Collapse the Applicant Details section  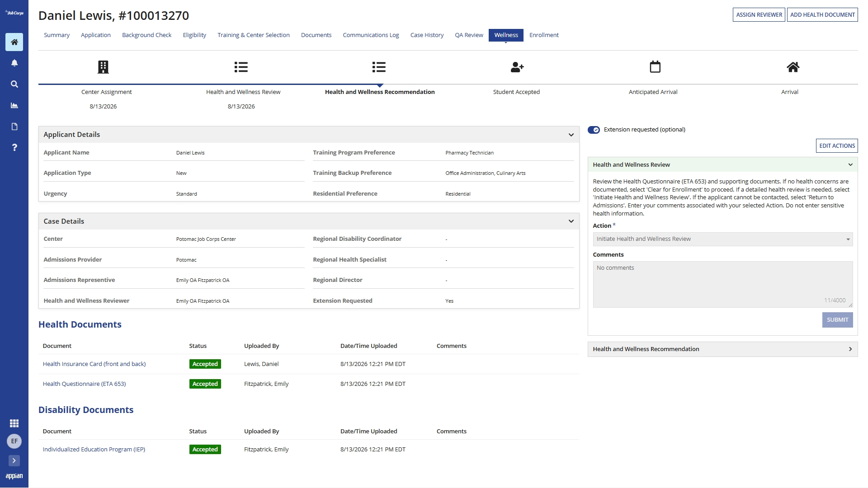point(571,135)
